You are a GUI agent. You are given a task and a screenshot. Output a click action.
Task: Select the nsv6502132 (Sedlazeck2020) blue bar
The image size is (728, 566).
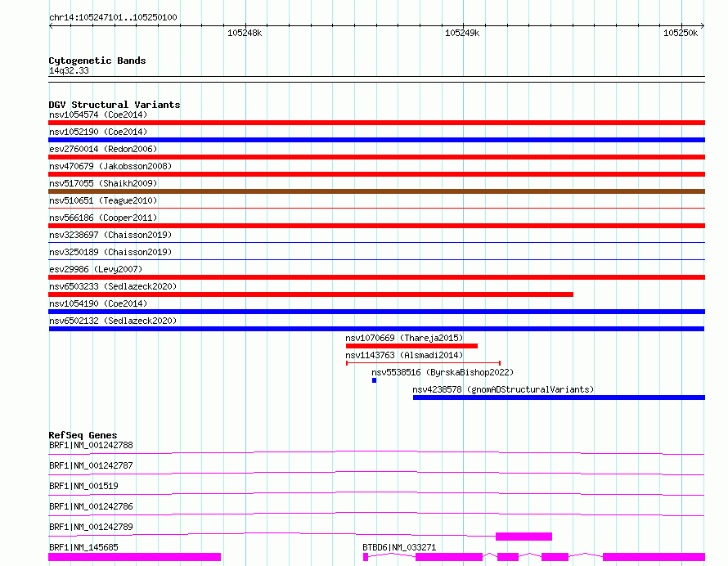click(376, 329)
